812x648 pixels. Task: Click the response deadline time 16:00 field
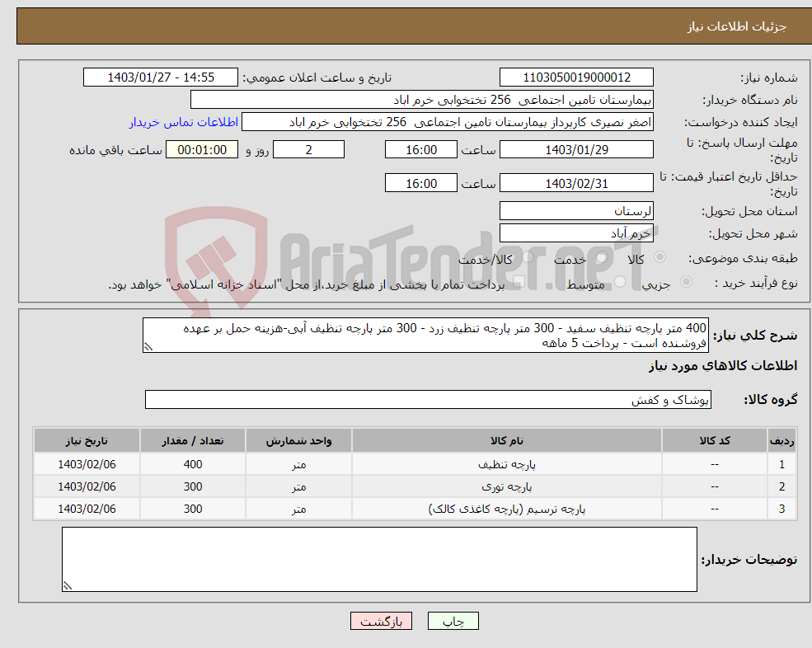[421, 150]
